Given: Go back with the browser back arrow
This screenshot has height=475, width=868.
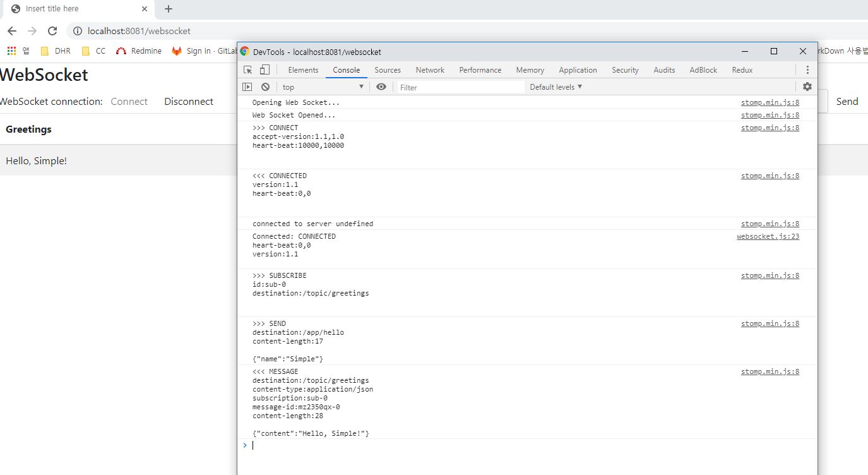Looking at the screenshot, I should tap(12, 31).
